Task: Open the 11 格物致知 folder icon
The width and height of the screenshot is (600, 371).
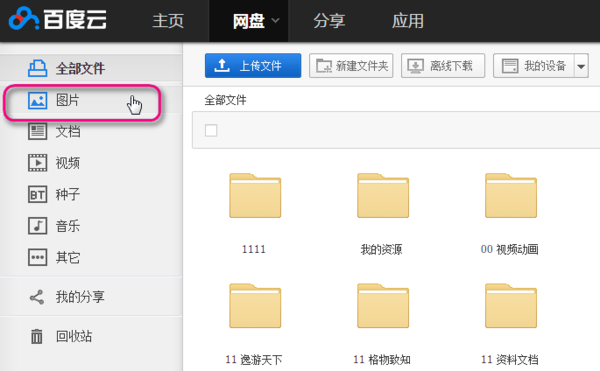Action: (x=383, y=306)
